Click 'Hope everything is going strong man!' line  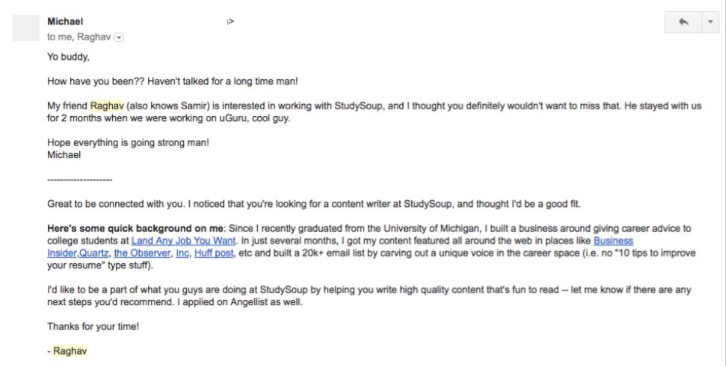pyautogui.click(x=128, y=143)
